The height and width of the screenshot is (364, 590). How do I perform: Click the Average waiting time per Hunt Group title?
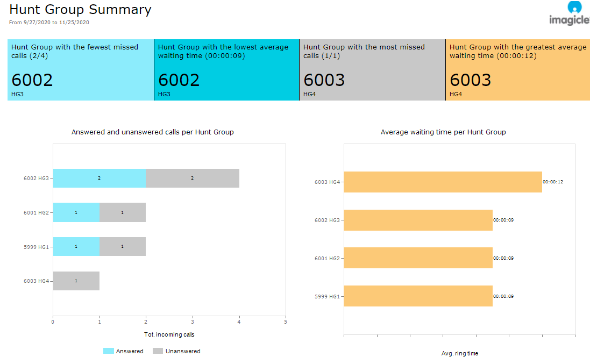pyautogui.click(x=443, y=132)
